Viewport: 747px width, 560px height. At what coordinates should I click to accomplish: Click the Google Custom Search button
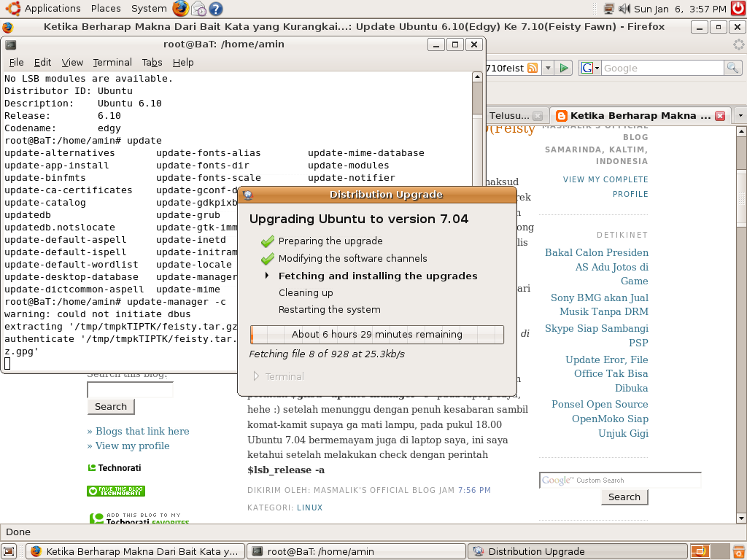click(624, 497)
